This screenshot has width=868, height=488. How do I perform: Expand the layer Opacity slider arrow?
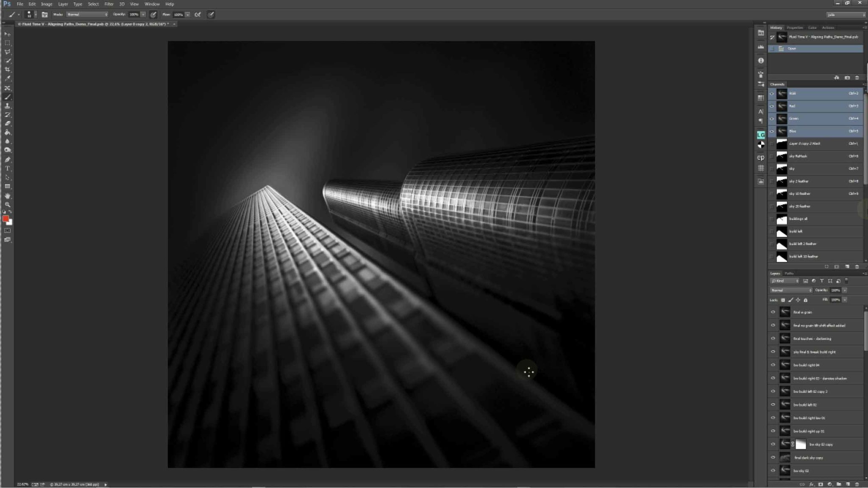[845, 290]
